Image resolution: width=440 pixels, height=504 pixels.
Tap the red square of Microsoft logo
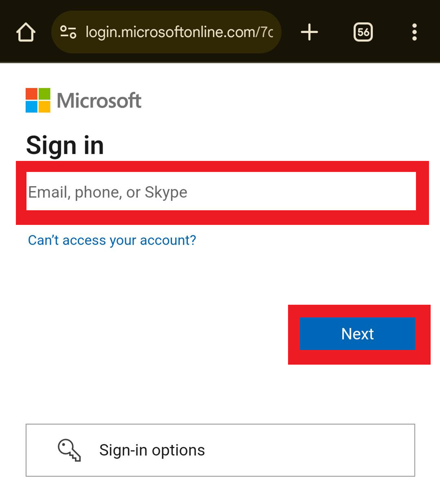pyautogui.click(x=31, y=94)
